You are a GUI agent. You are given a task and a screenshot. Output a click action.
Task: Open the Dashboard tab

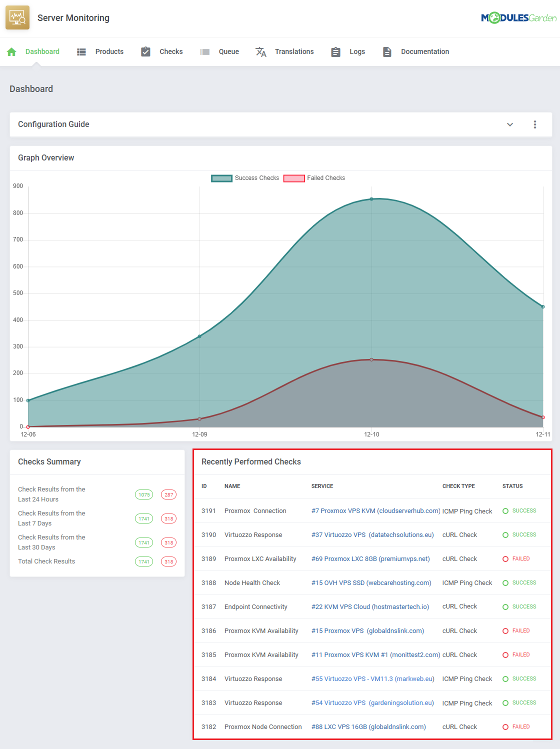coord(42,51)
